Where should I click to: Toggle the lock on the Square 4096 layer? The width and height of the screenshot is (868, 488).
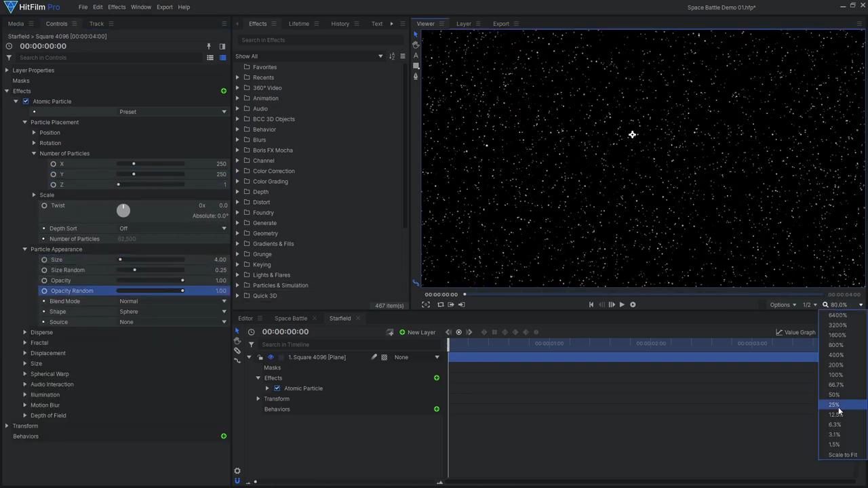(x=260, y=357)
